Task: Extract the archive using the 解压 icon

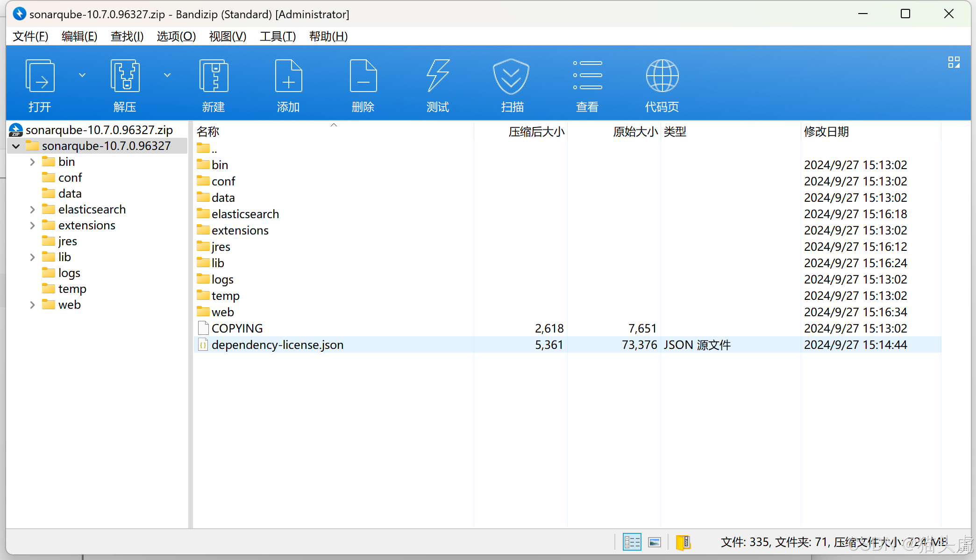Action: pos(124,84)
